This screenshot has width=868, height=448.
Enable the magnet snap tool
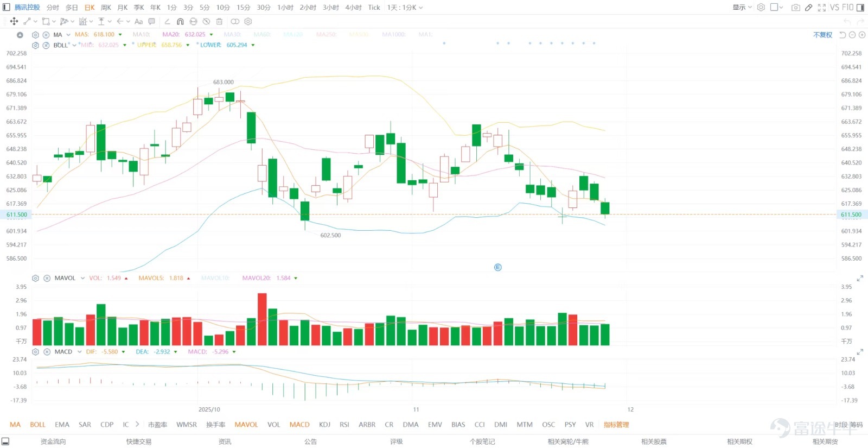pos(180,22)
